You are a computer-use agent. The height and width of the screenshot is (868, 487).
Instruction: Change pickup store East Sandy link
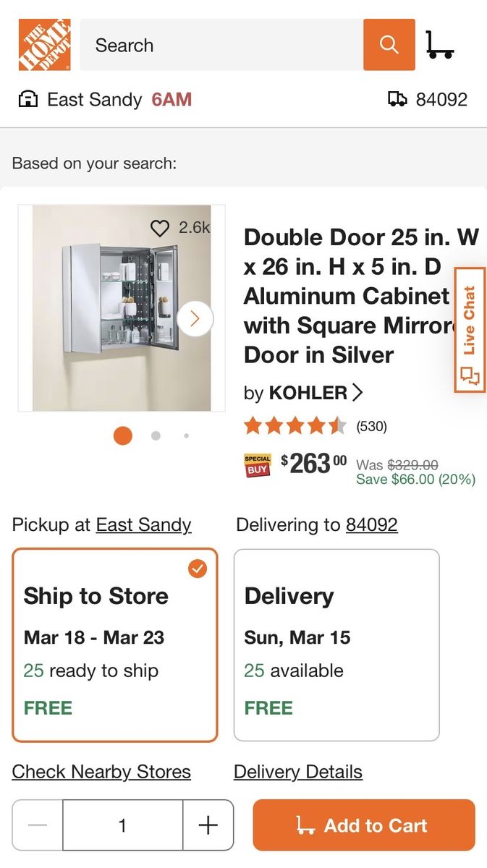pyautogui.click(x=143, y=524)
